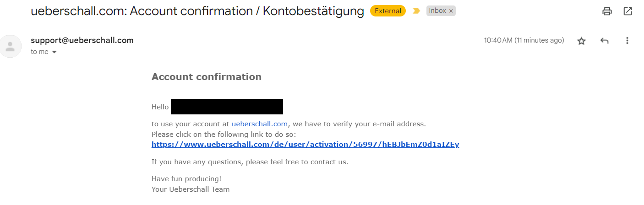This screenshot has width=644, height=205.
Task: Click the "If you have any questions" sentence
Action: pyautogui.click(x=250, y=162)
